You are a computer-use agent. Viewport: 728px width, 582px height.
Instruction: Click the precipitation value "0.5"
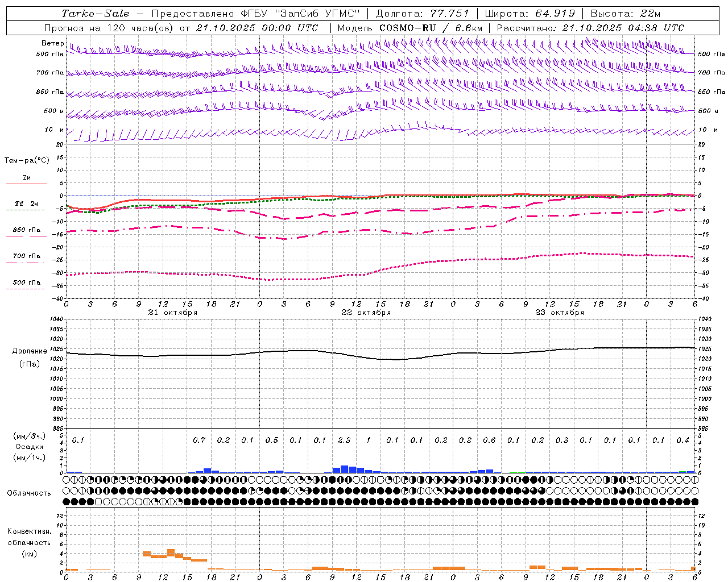pos(272,440)
